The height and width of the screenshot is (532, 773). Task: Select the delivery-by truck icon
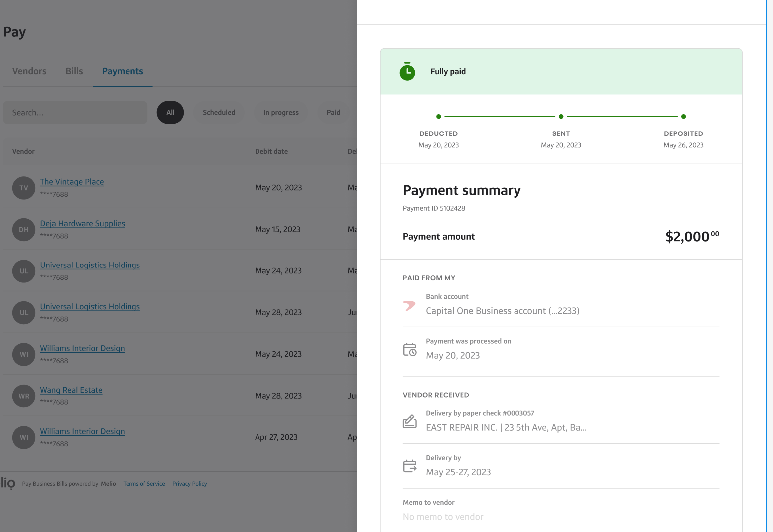click(x=409, y=466)
